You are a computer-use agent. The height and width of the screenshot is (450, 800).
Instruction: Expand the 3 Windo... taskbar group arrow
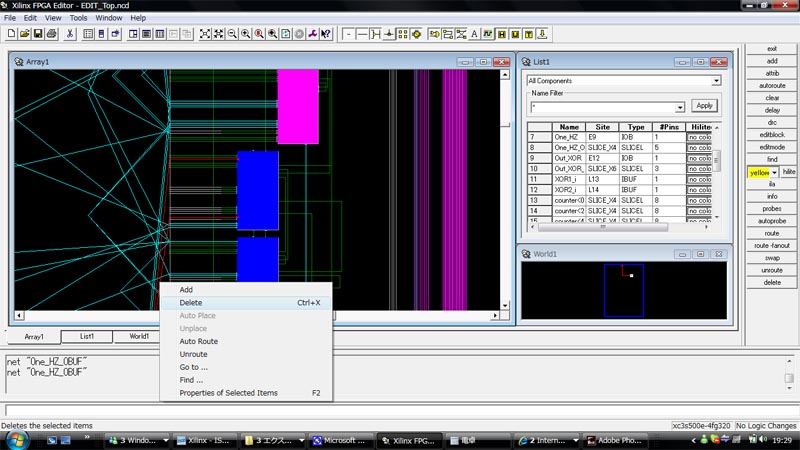pos(165,440)
